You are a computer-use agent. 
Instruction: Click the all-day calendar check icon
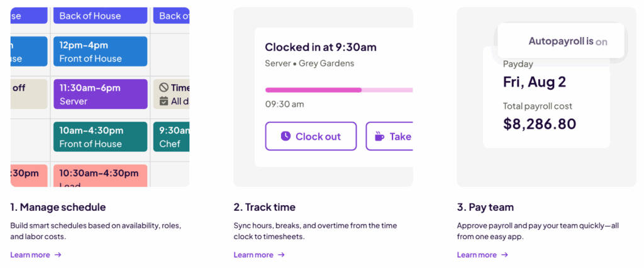click(164, 101)
